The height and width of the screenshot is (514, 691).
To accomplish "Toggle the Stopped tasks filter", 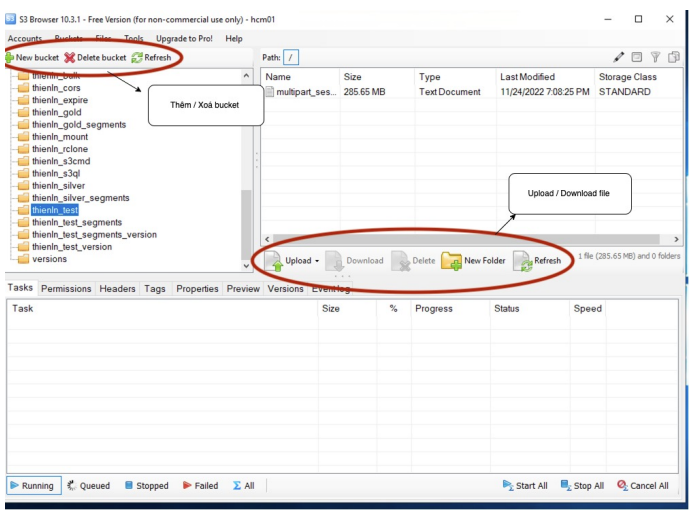I will (x=145, y=486).
